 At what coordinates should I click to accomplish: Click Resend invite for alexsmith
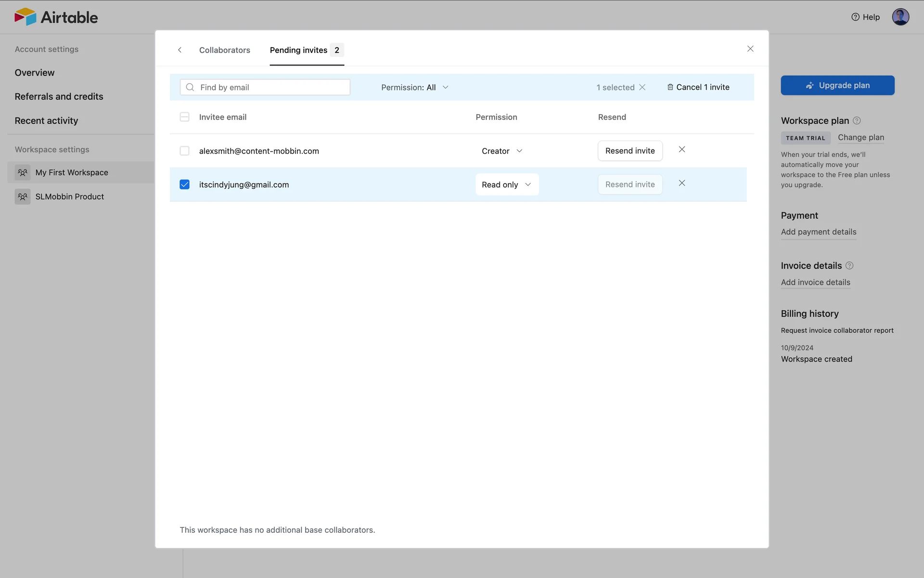point(629,151)
